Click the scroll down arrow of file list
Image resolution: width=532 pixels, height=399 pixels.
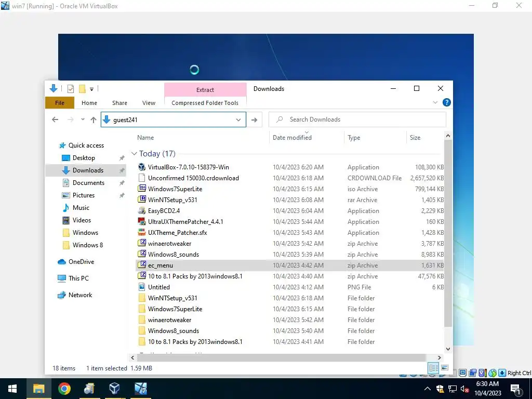(448, 349)
